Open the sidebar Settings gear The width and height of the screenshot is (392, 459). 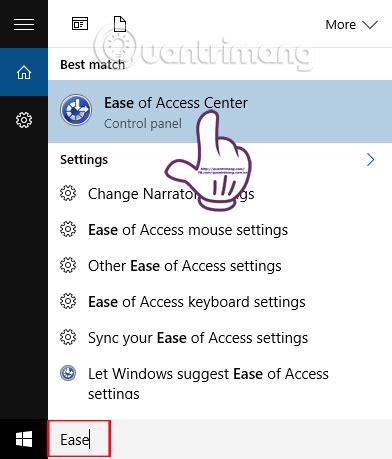coord(24,120)
